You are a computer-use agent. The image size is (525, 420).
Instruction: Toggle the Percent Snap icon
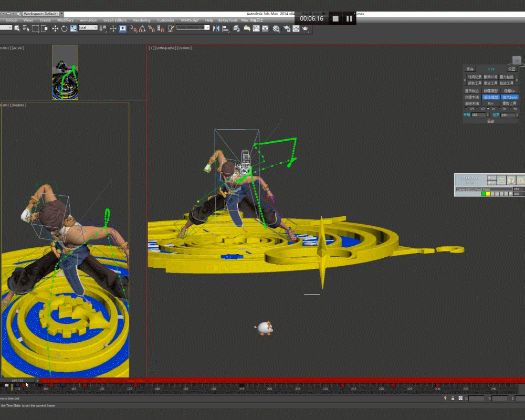[x=151, y=29]
